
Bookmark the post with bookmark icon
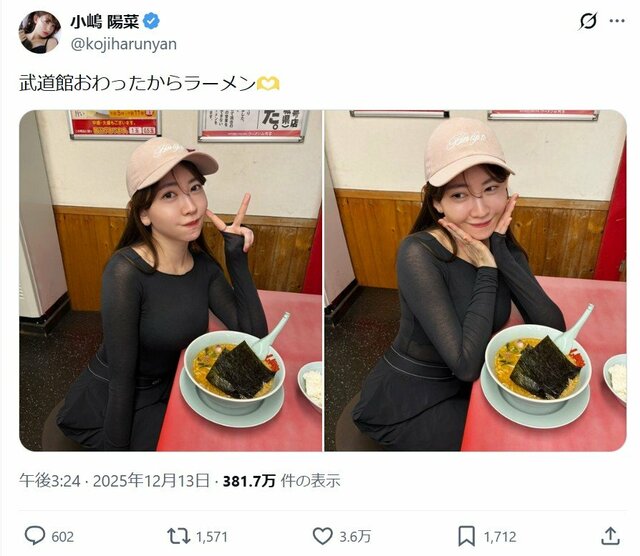click(x=466, y=536)
